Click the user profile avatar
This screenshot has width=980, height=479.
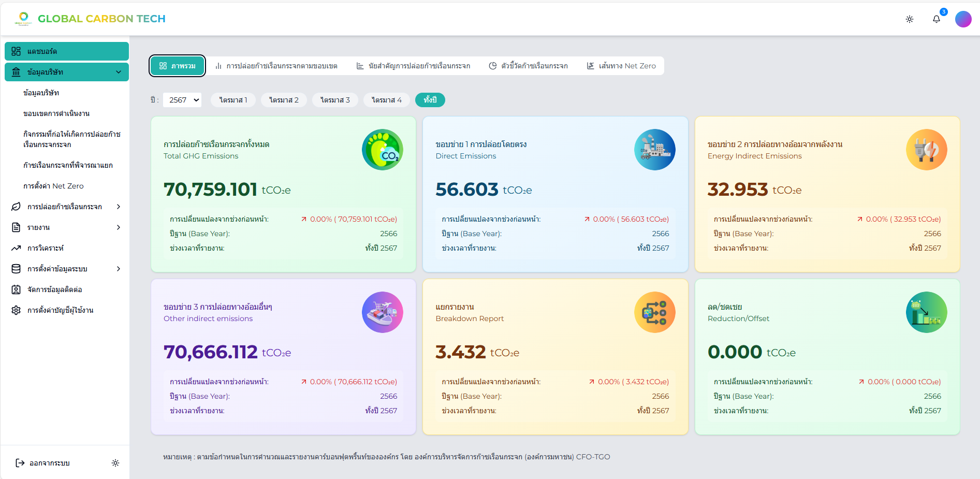(x=963, y=19)
